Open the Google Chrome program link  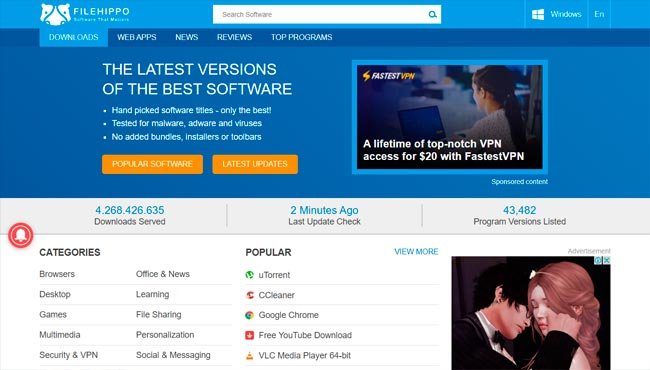289,315
